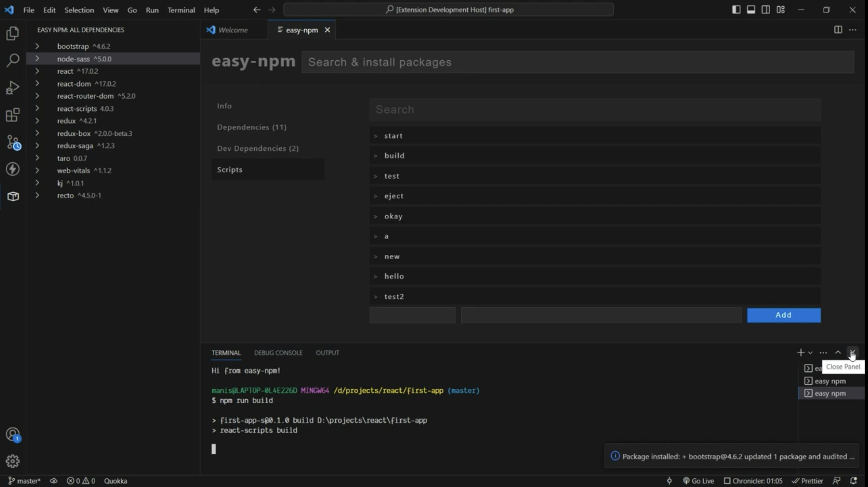This screenshot has height=487, width=868.
Task: Expand the eject script row
Action: pyautogui.click(x=595, y=196)
